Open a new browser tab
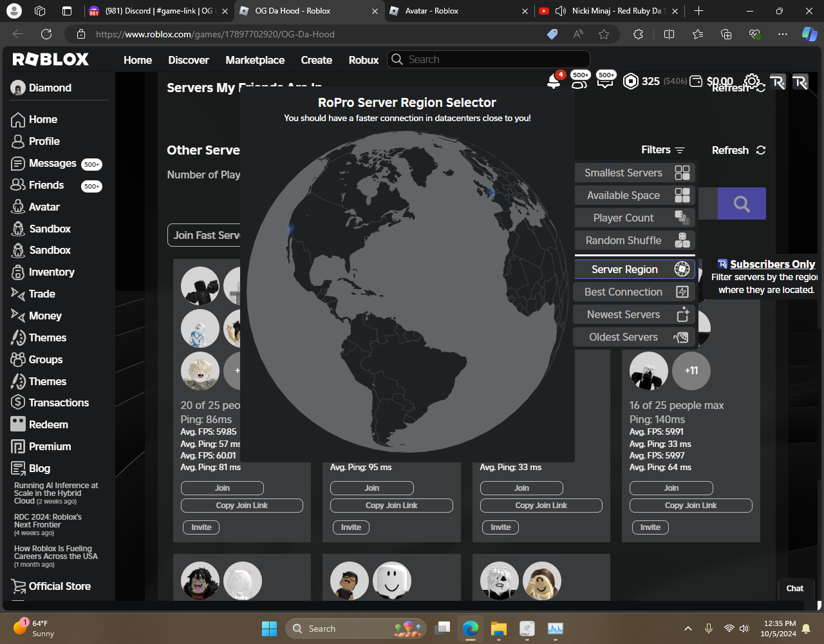Screen dimensions: 824x644 coord(699,11)
